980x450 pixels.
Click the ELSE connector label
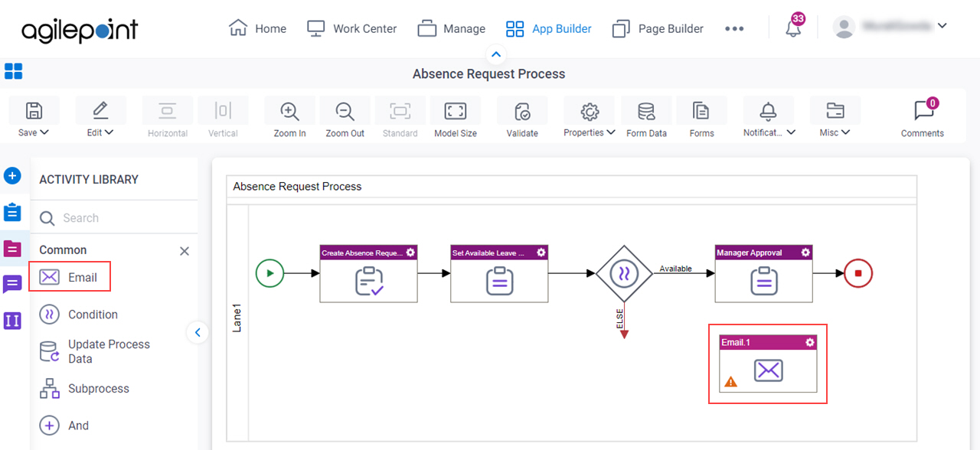click(620, 318)
